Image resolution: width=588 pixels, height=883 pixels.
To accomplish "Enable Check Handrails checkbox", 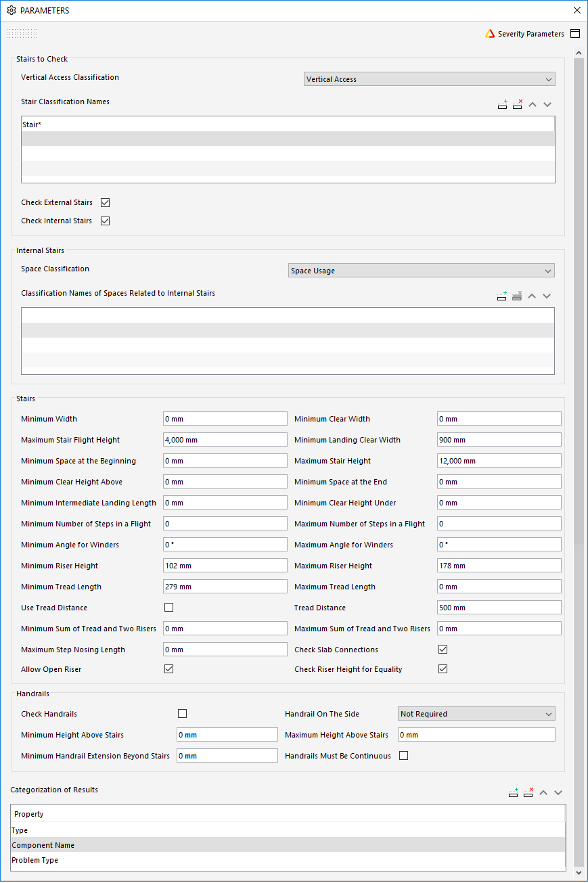I will [182, 714].
